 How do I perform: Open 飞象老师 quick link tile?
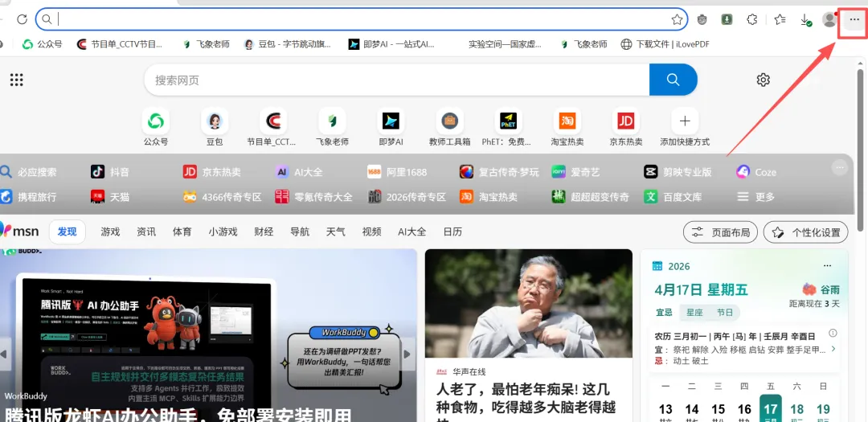332,127
